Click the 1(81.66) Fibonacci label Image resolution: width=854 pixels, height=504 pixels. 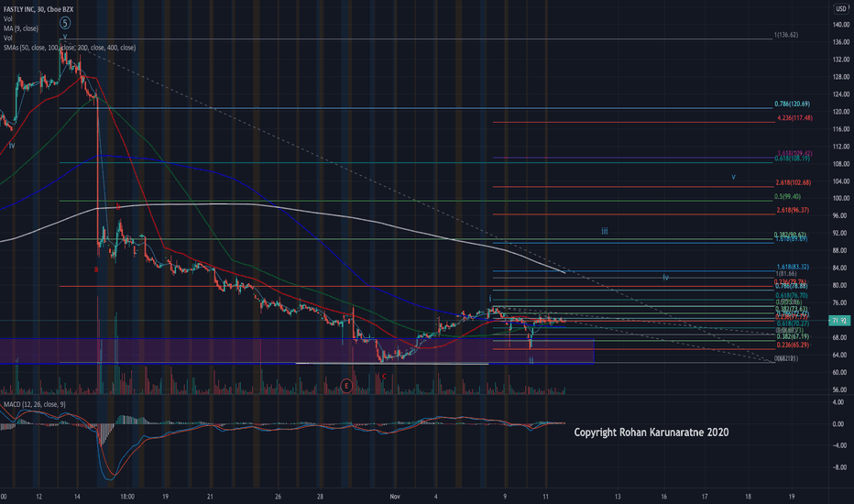[x=786, y=273]
